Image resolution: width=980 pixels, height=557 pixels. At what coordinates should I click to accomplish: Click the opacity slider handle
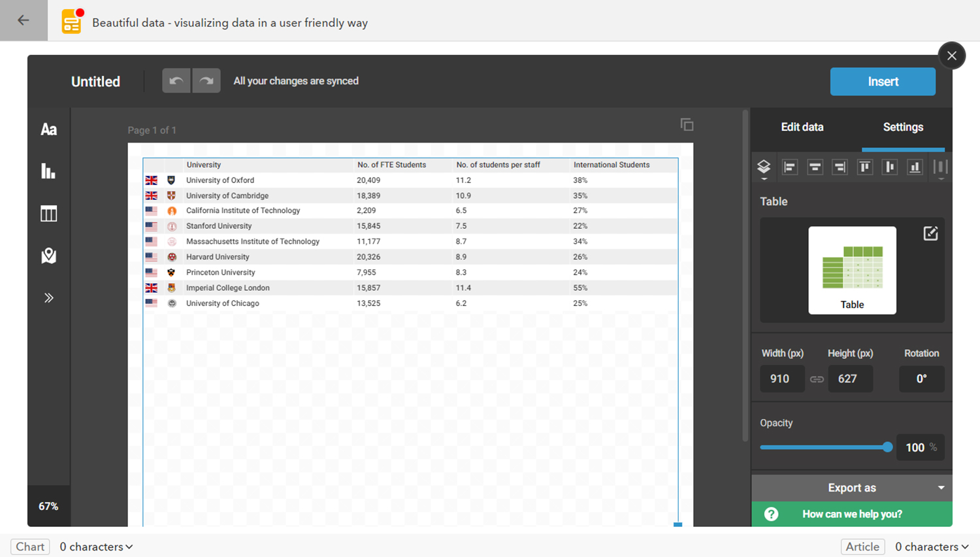[887, 447]
